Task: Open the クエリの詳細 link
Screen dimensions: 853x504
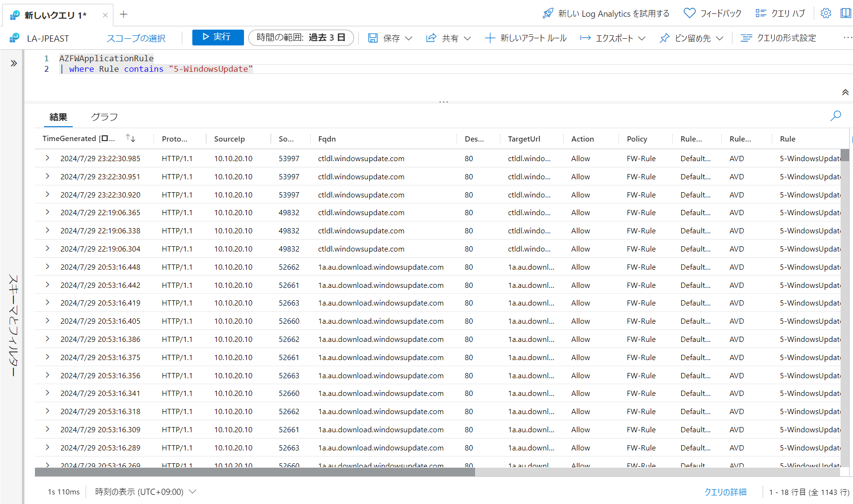Action: click(725, 492)
